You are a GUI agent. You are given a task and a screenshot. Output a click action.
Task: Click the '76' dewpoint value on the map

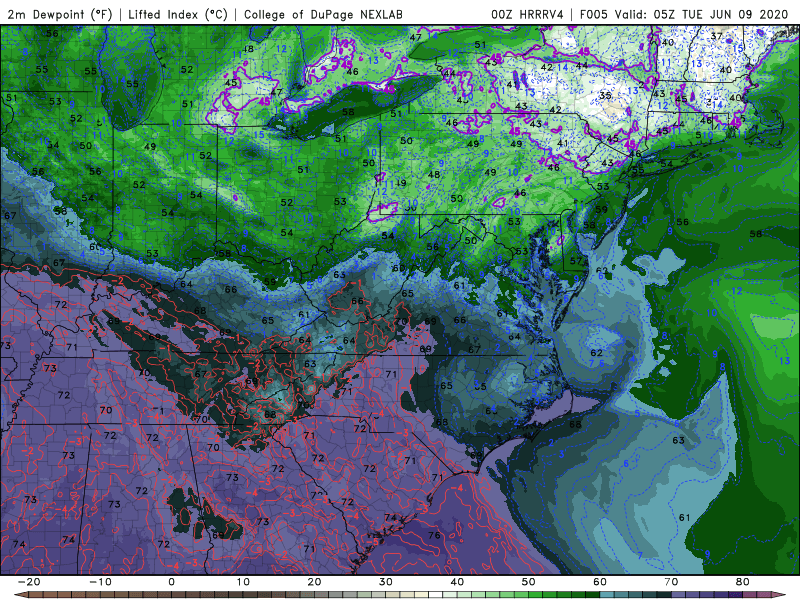(x=434, y=535)
